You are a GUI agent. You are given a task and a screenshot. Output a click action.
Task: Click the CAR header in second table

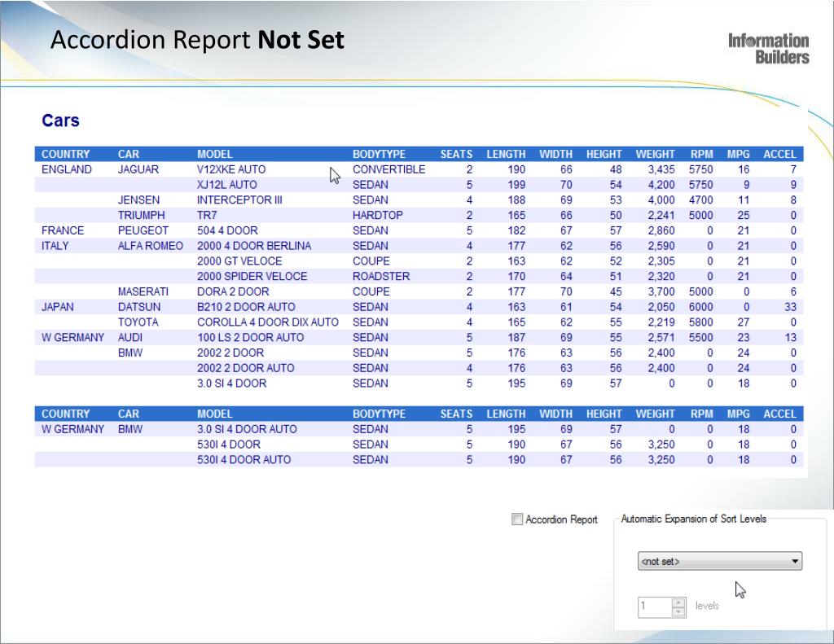[128, 414]
